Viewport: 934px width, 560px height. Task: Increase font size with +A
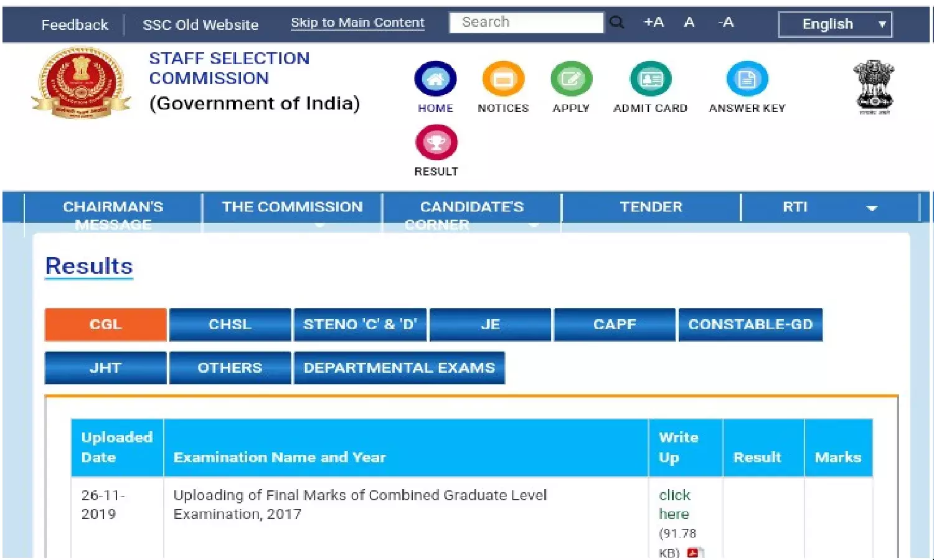point(653,22)
